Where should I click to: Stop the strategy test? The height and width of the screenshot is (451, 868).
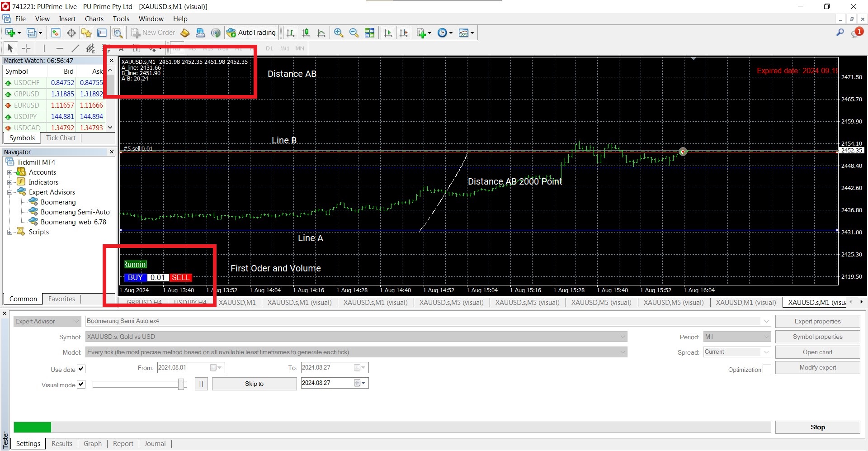click(817, 427)
